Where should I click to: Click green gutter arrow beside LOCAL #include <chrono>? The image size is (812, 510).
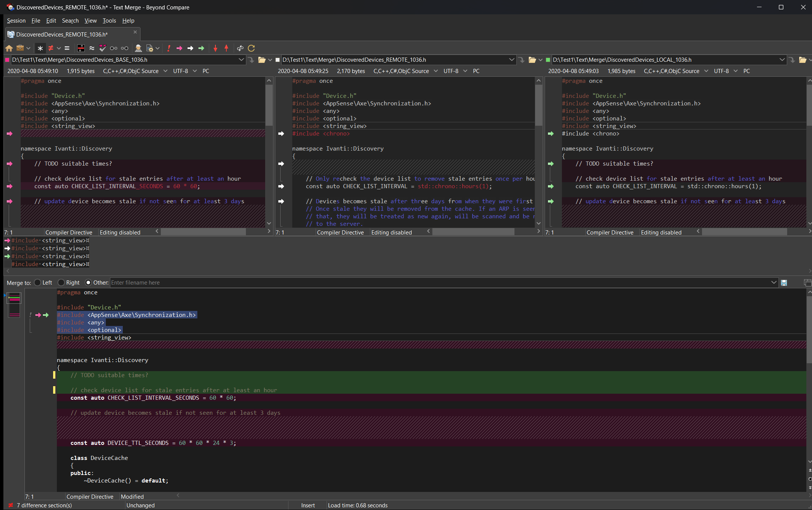point(551,134)
